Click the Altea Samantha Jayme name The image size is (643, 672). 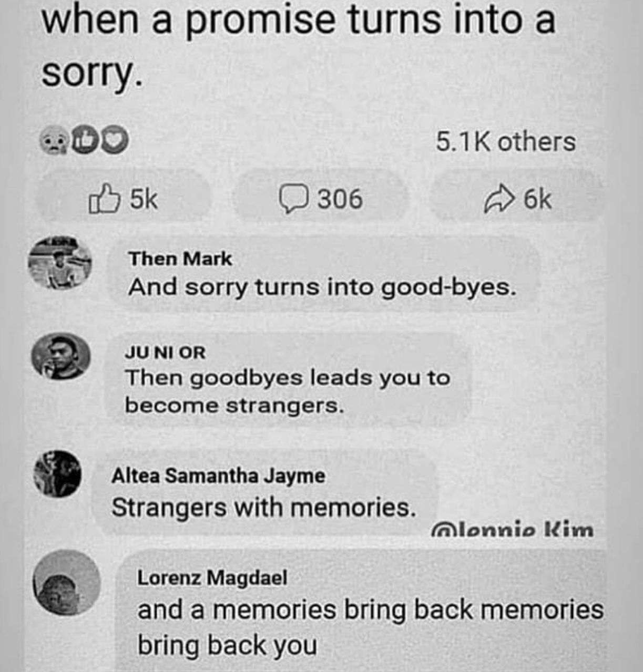pos(218,476)
